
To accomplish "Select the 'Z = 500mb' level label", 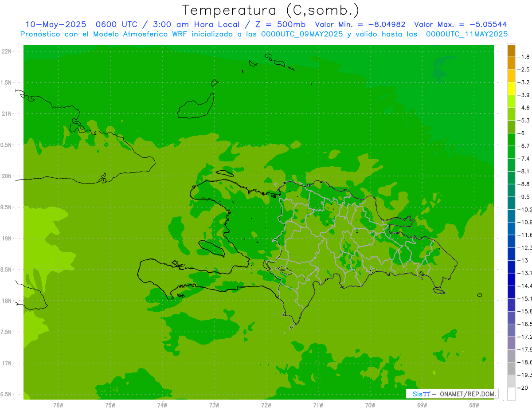I will point(280,24).
